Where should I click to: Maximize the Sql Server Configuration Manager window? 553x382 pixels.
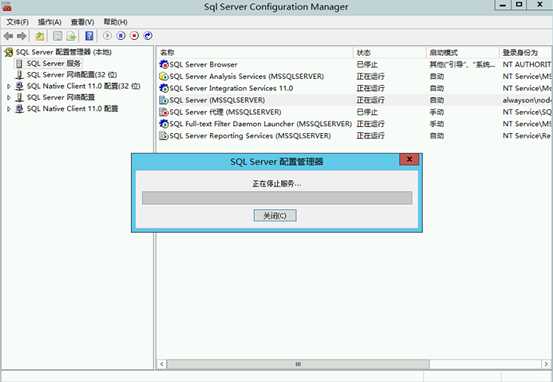(x=519, y=5)
